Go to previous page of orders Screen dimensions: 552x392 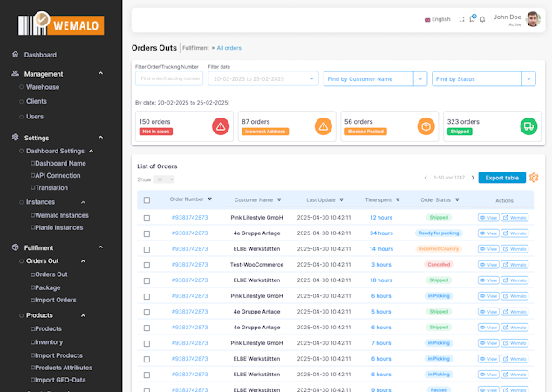(x=426, y=178)
